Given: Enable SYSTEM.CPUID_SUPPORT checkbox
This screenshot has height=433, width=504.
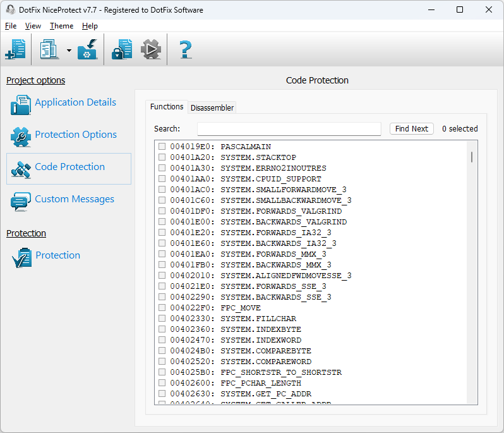Looking at the screenshot, I should (x=162, y=179).
